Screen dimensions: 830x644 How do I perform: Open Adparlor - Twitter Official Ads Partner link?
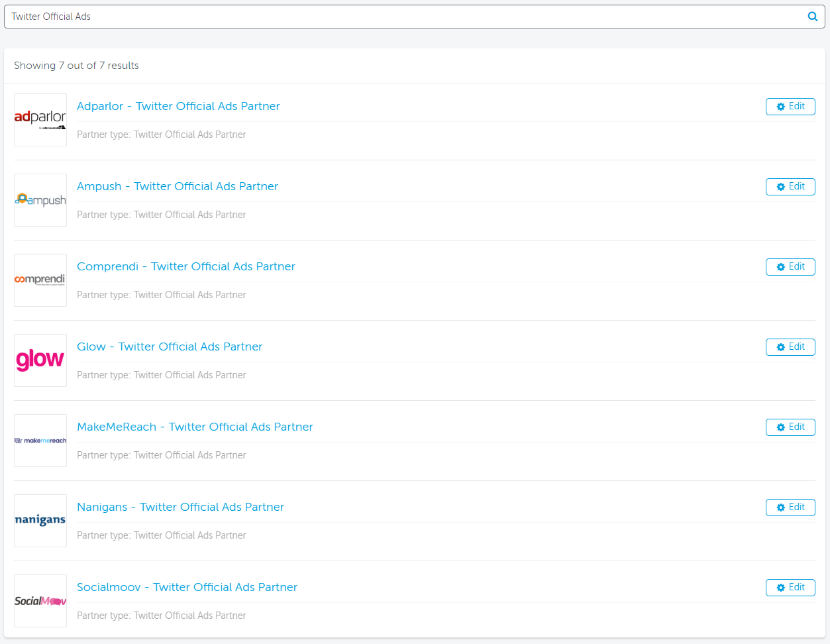[178, 106]
